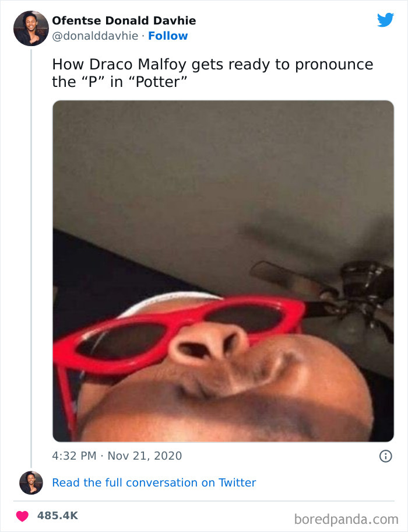This screenshot has width=408, height=532.
Task: Click the tweet timestamp 4:32 PM
Action: (x=74, y=456)
